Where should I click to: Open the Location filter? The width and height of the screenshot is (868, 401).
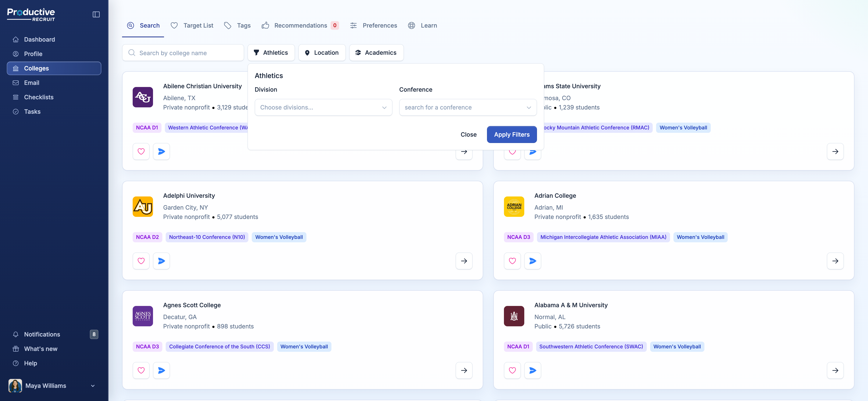(x=322, y=53)
